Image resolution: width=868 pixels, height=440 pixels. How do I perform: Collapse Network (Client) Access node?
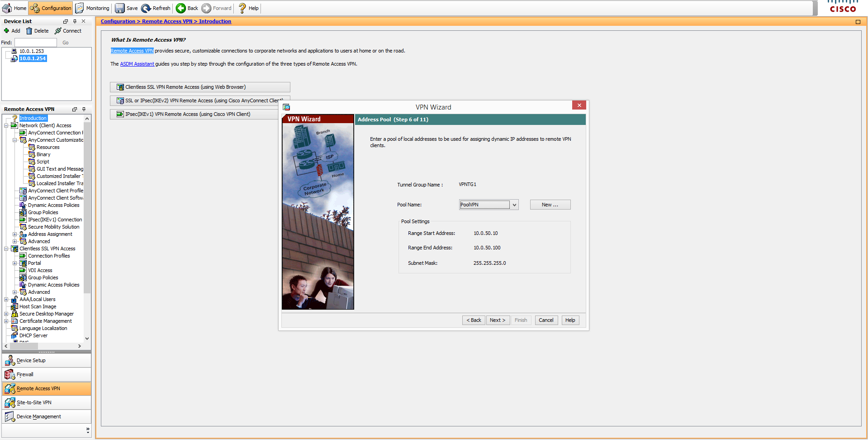[x=6, y=125]
